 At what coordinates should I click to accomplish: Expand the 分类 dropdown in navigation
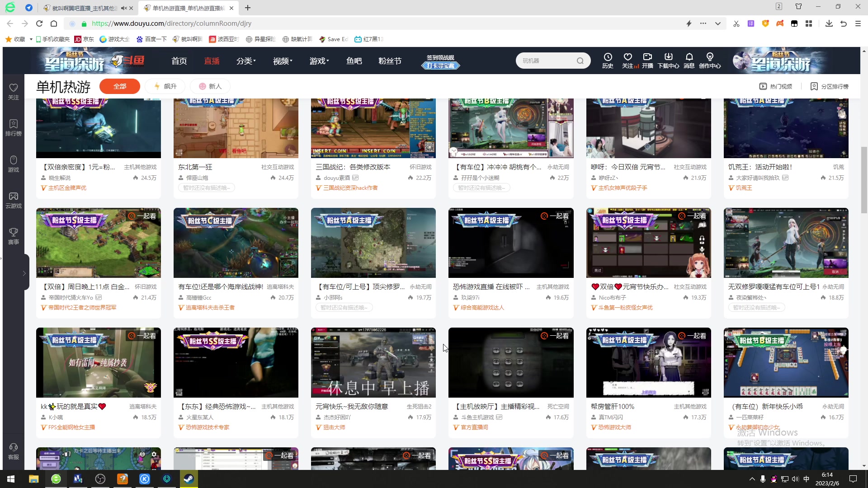[246, 61]
